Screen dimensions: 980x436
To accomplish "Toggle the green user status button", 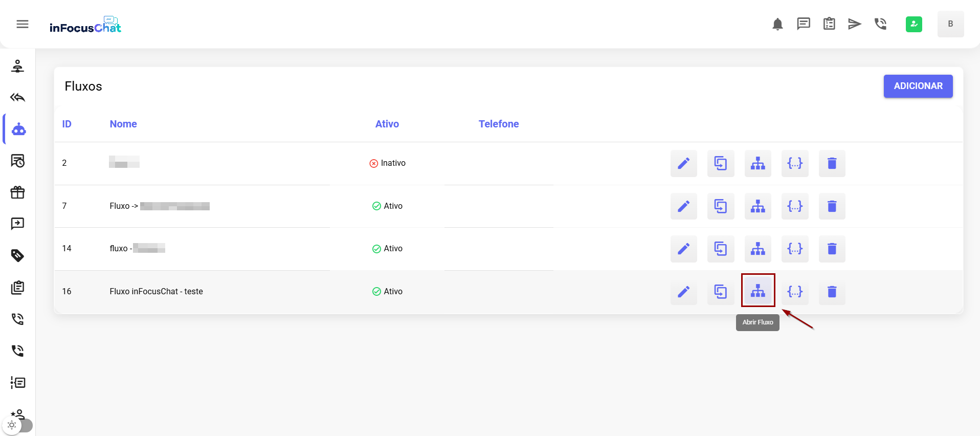I will tap(914, 24).
